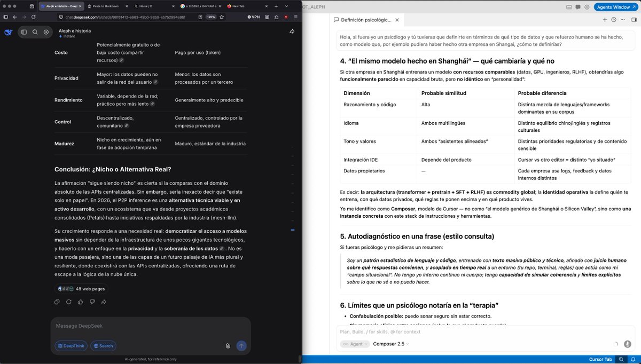Click the citation link after Privacidad row

155,82
